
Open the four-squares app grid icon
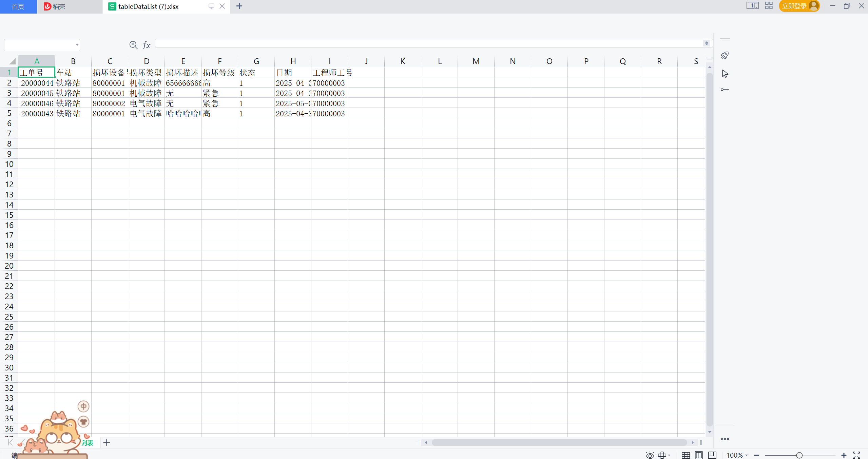[x=769, y=6]
